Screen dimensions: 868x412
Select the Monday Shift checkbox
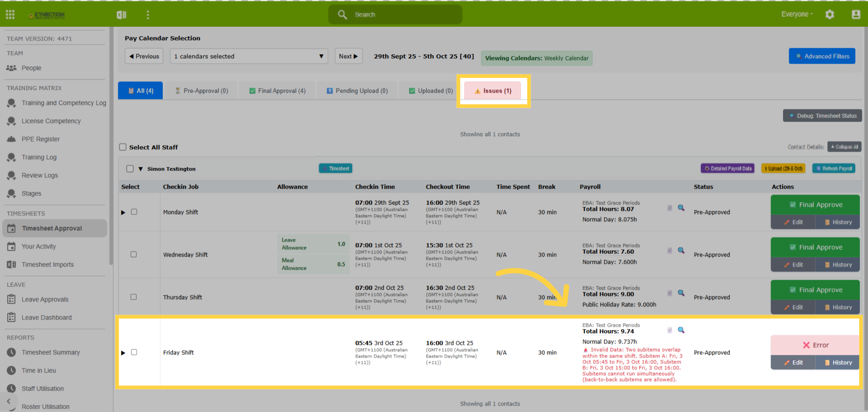pos(134,212)
